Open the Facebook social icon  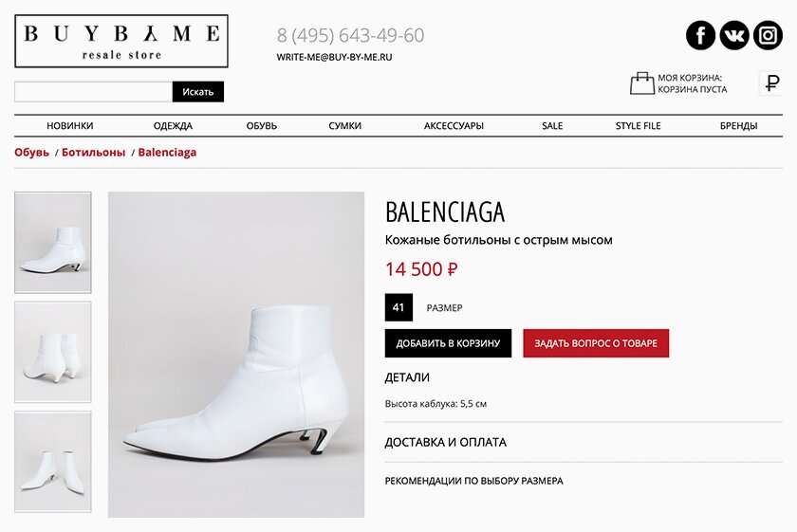(700, 35)
